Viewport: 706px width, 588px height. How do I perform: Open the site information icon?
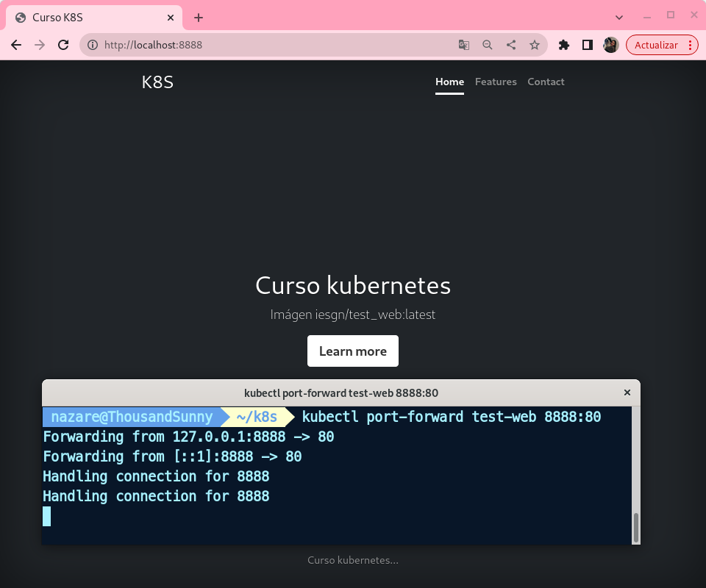coord(93,45)
